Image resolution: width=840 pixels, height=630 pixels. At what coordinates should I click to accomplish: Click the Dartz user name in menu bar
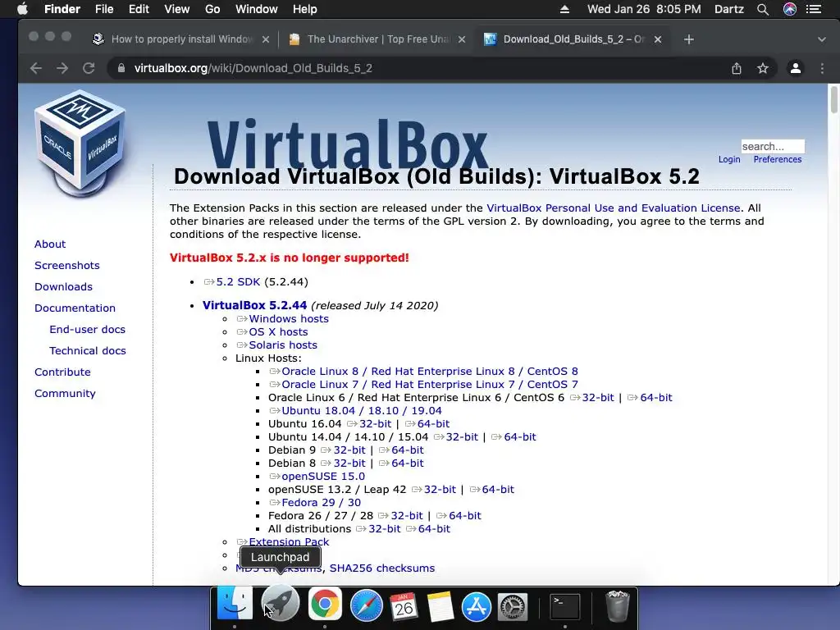click(x=728, y=9)
